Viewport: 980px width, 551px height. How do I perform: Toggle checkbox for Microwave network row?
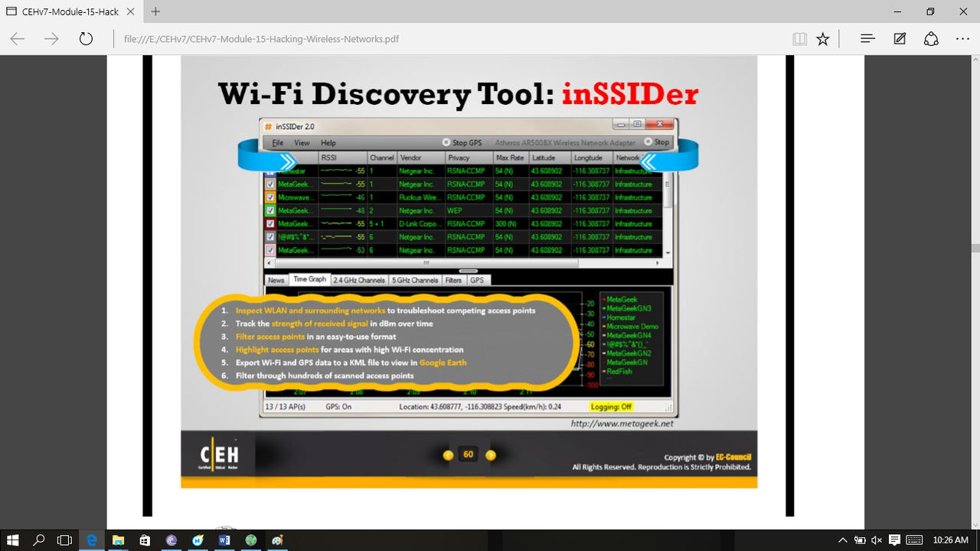(x=269, y=197)
